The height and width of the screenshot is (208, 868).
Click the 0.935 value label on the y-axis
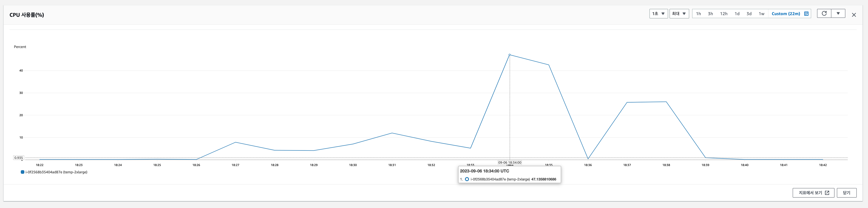pos(18,158)
